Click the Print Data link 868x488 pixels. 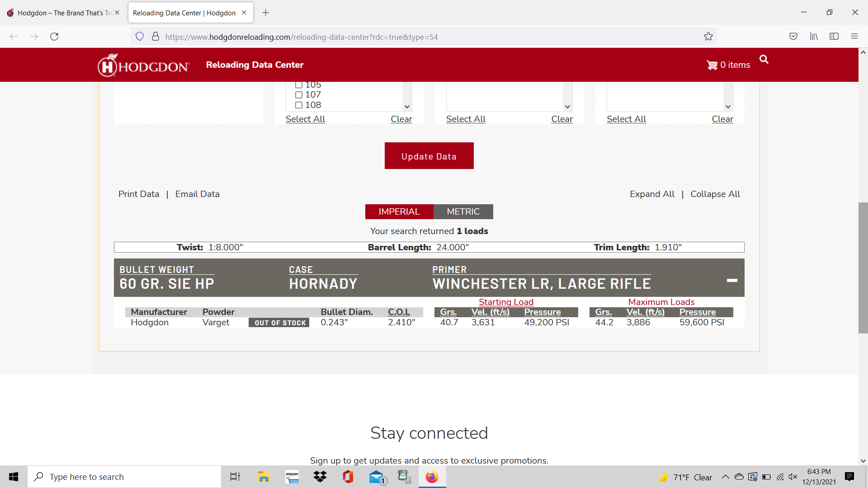point(139,194)
